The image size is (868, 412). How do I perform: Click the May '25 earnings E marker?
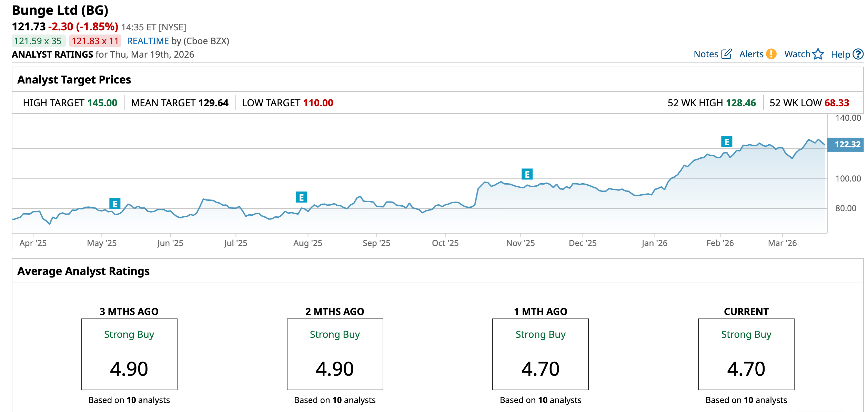115,204
